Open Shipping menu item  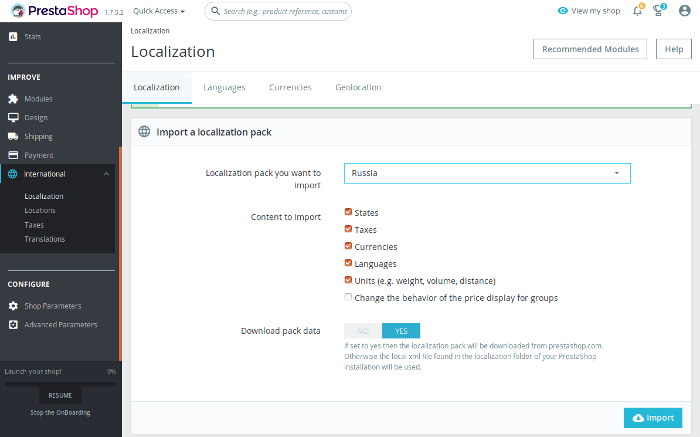[38, 136]
